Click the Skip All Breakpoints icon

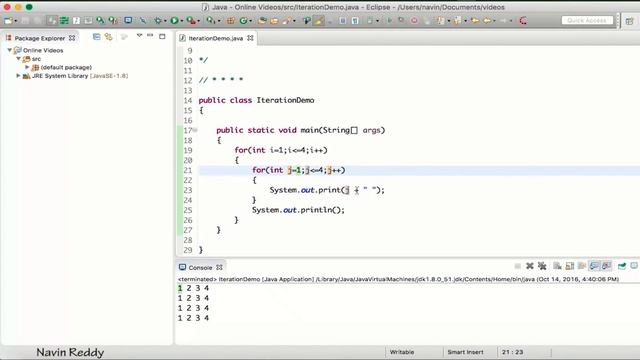(142, 20)
